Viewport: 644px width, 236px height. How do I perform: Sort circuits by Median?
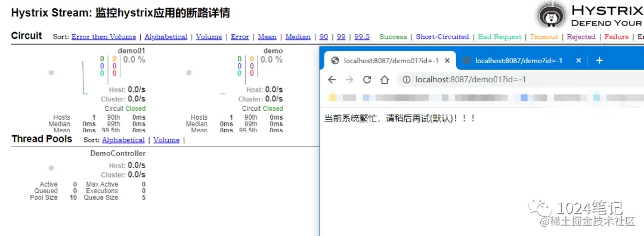(298, 36)
